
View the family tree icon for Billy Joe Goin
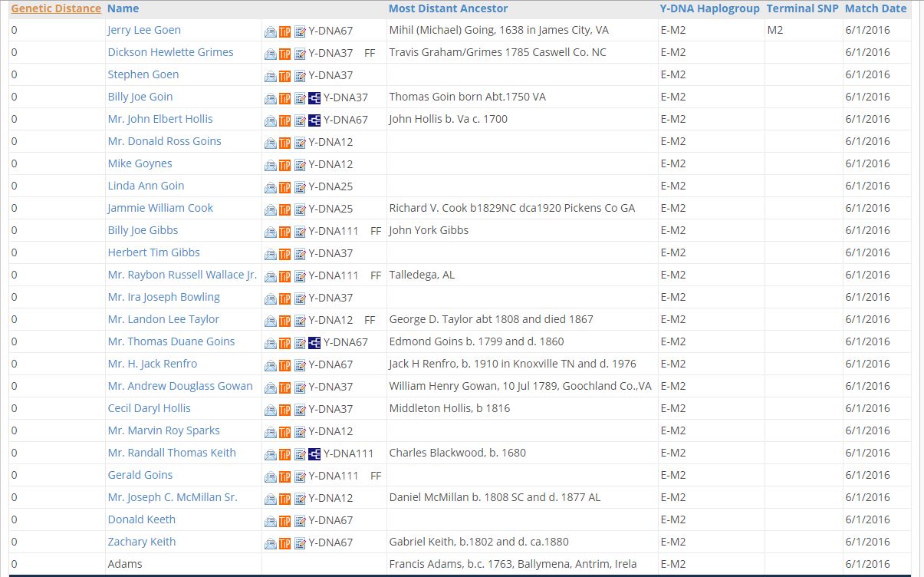[x=314, y=98]
